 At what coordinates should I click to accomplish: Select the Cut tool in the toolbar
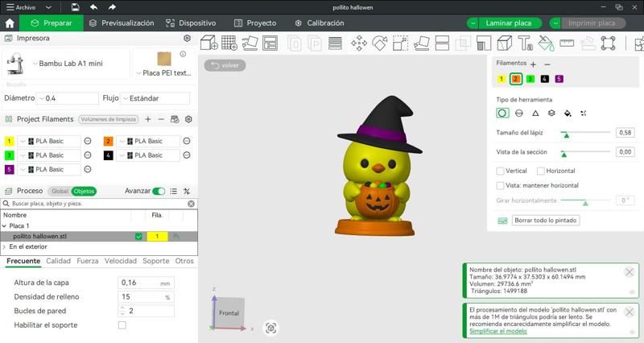point(442,43)
